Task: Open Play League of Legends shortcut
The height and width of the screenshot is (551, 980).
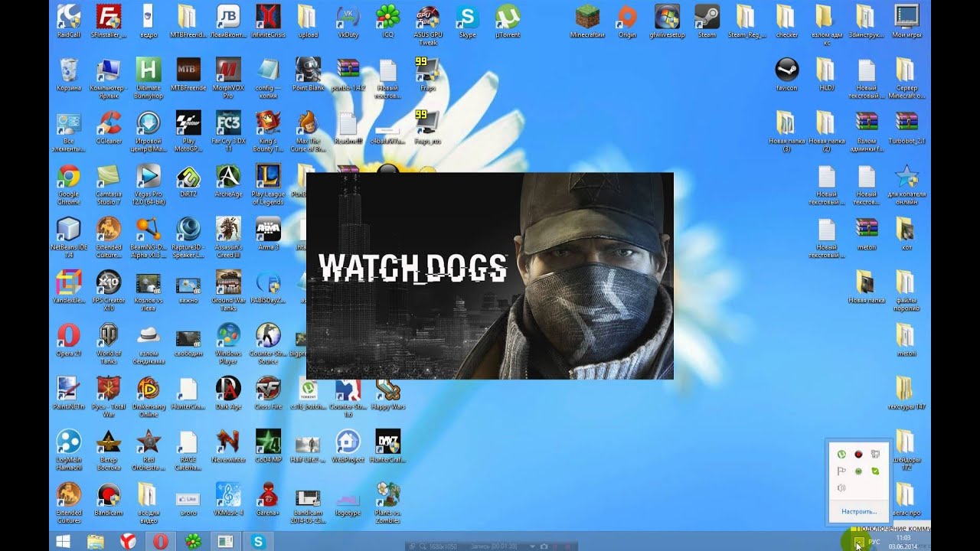Action: coord(268,184)
